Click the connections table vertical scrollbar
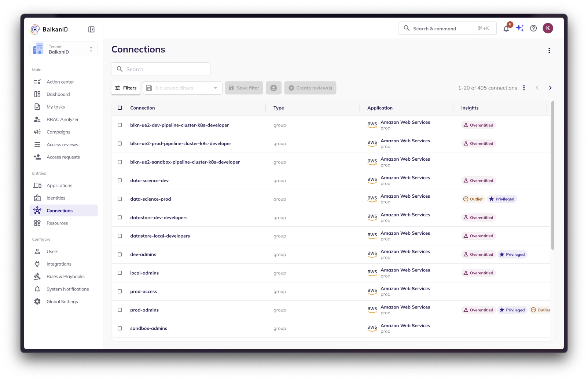 pyautogui.click(x=552, y=175)
